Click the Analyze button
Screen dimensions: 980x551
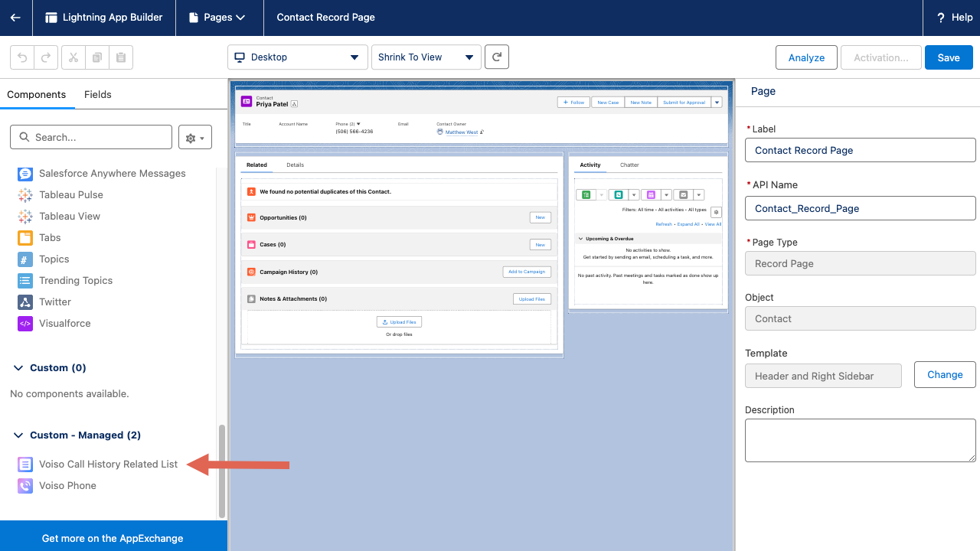[806, 57]
